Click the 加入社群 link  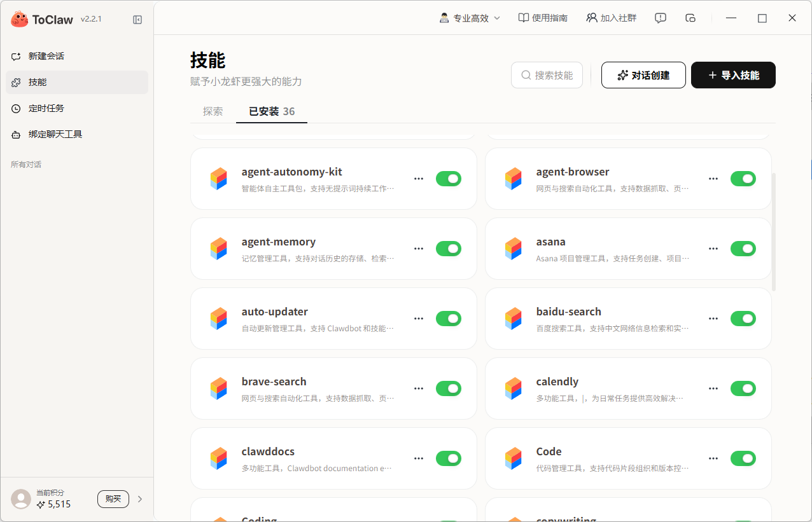pos(612,18)
